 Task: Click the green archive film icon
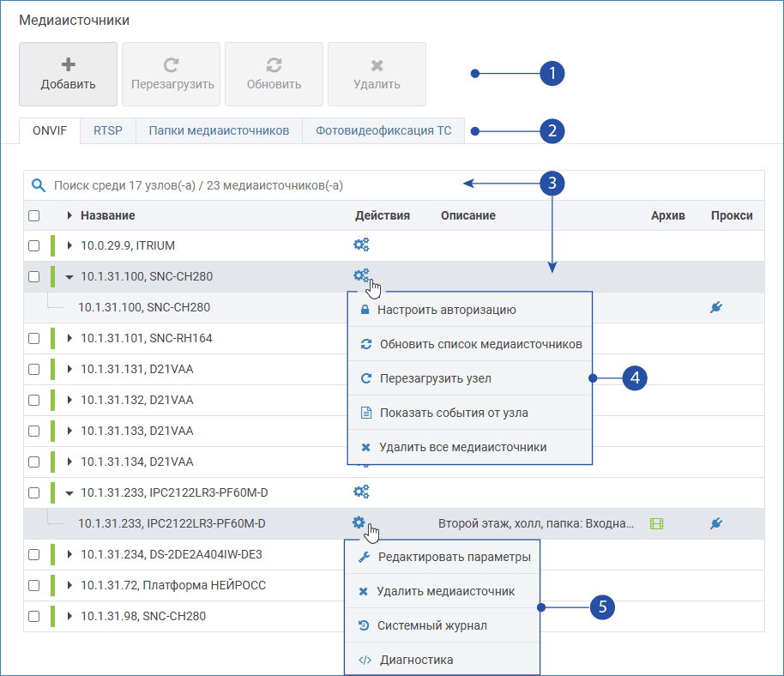657,523
